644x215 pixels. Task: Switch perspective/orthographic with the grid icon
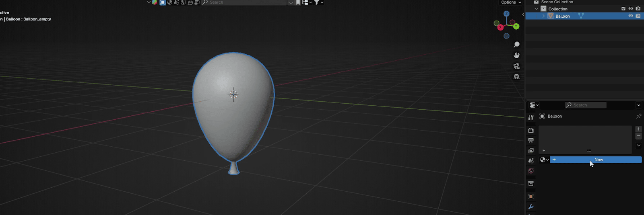(x=516, y=77)
